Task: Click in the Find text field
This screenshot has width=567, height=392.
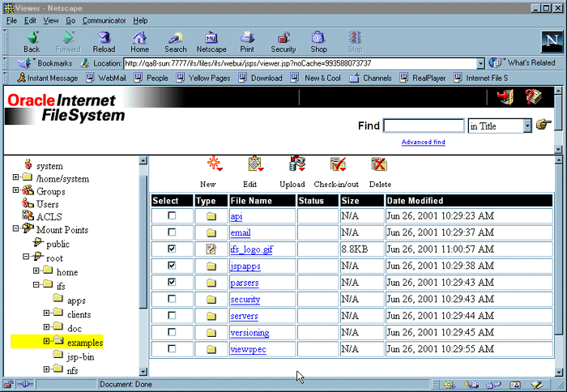Action: pyautogui.click(x=424, y=126)
